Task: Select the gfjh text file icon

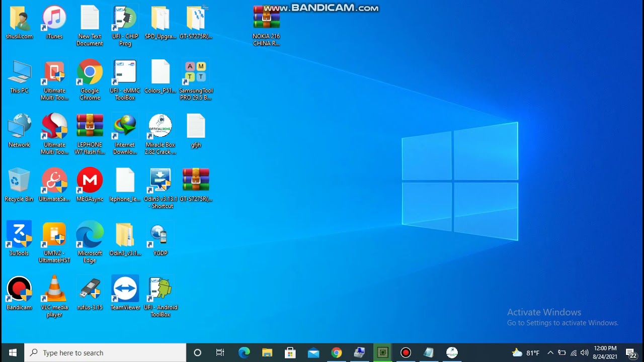Action: click(196, 131)
